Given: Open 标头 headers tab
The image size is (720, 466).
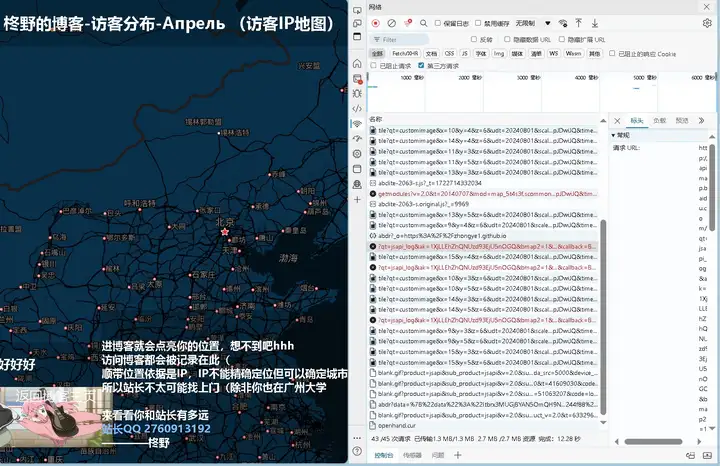Looking at the screenshot, I should [636, 121].
